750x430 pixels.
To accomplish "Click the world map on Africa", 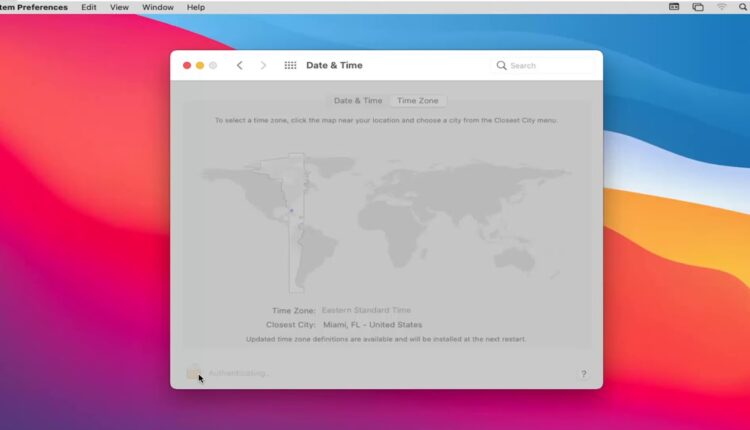I will pos(395,234).
